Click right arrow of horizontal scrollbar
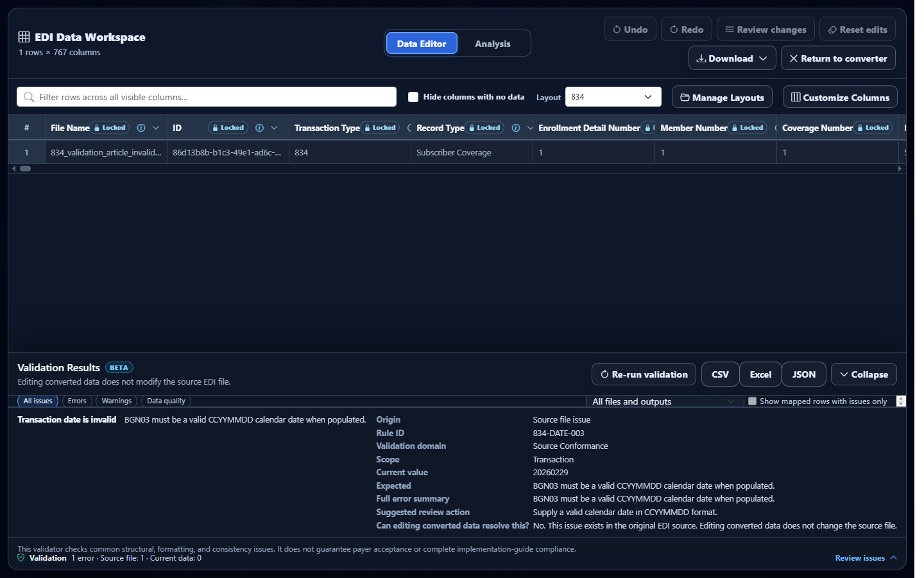Screen dimensions: 924x578 pos(900,169)
